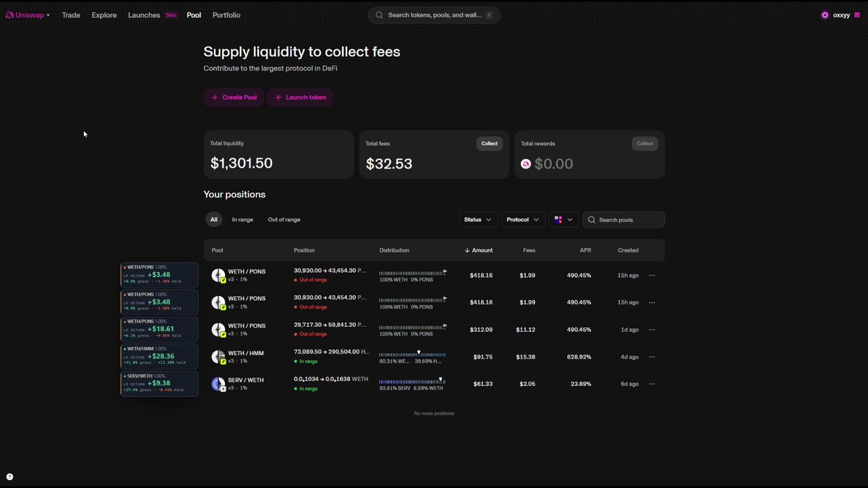Click the Create Pool button
The image size is (868, 488).
234,98
